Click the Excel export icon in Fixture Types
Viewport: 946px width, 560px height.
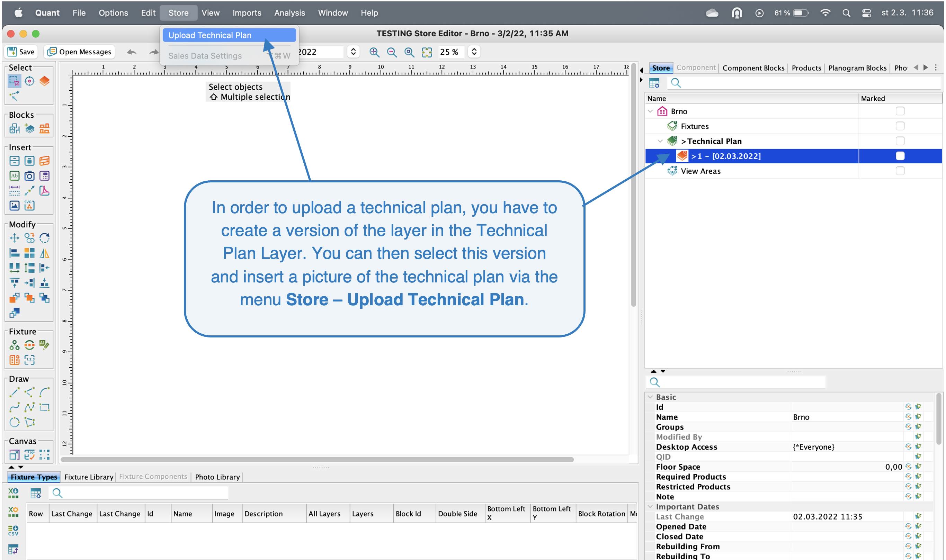13,493
